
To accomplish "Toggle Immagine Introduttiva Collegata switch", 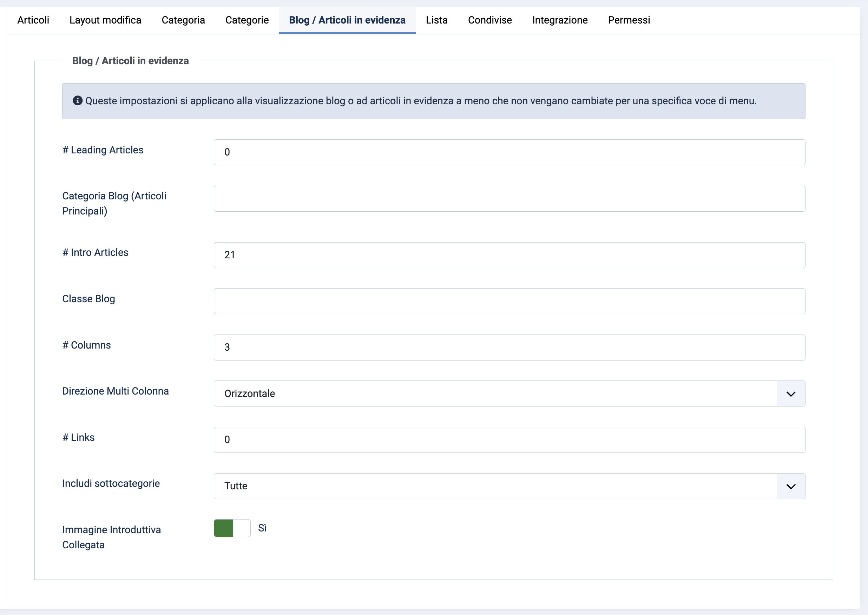I will click(x=232, y=528).
